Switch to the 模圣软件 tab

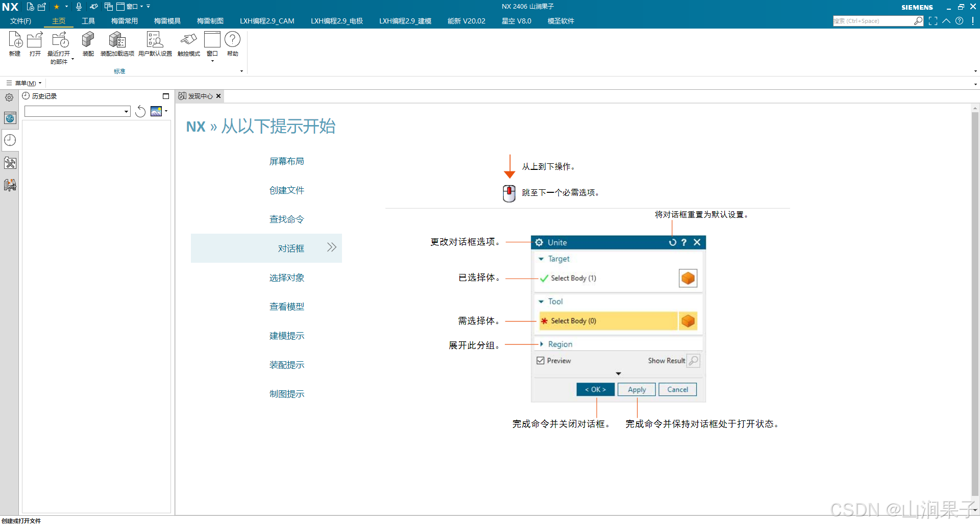pyautogui.click(x=561, y=21)
